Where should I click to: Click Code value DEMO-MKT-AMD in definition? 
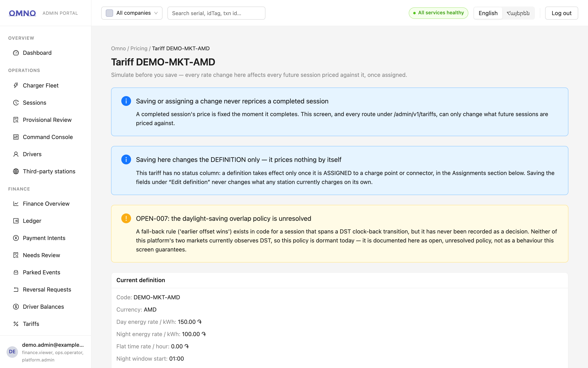click(157, 297)
